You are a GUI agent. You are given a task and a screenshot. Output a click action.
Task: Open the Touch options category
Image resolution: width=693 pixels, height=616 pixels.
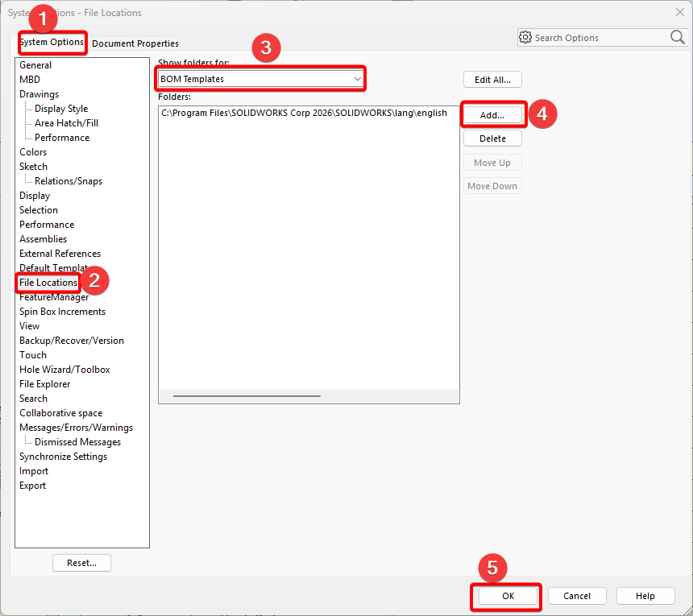[33, 355]
